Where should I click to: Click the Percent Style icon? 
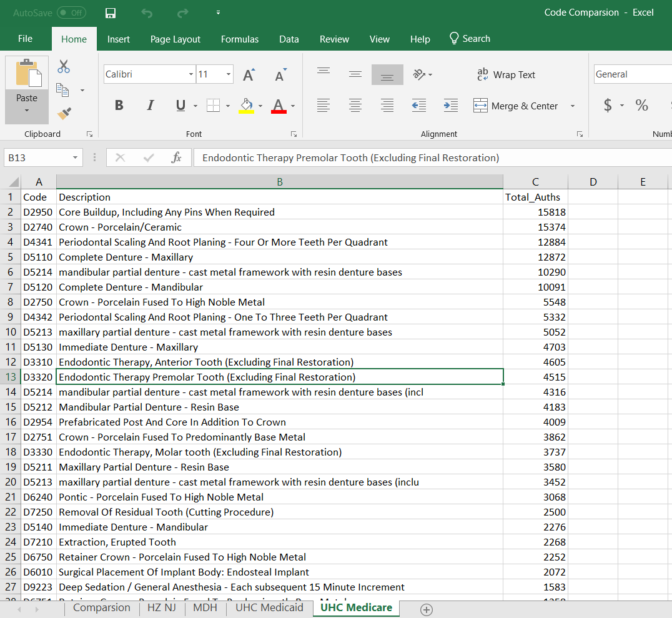click(641, 105)
